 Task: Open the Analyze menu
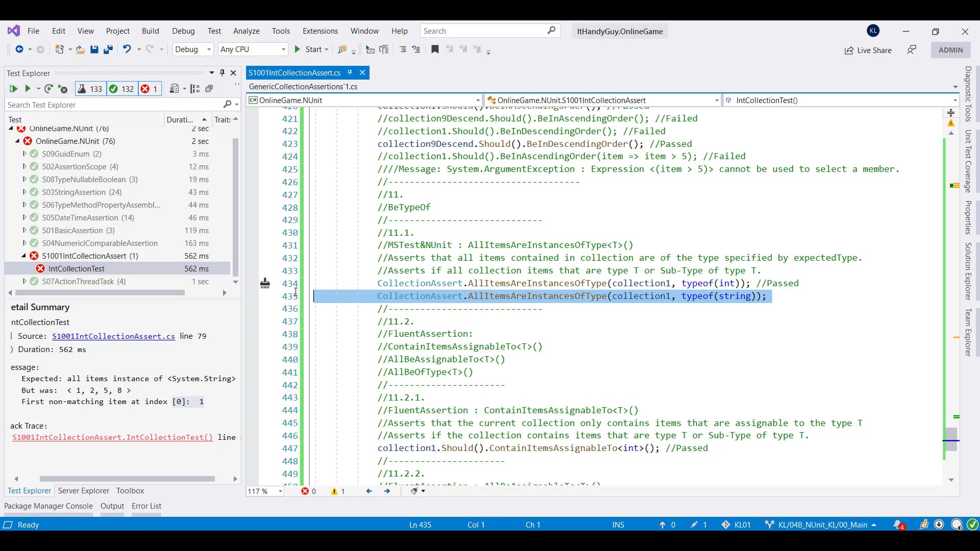(x=246, y=31)
